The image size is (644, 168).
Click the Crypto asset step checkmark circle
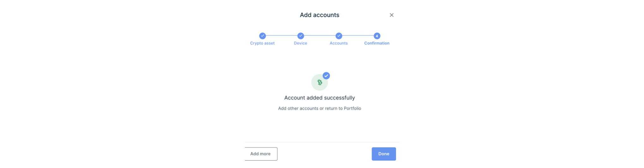262,36
